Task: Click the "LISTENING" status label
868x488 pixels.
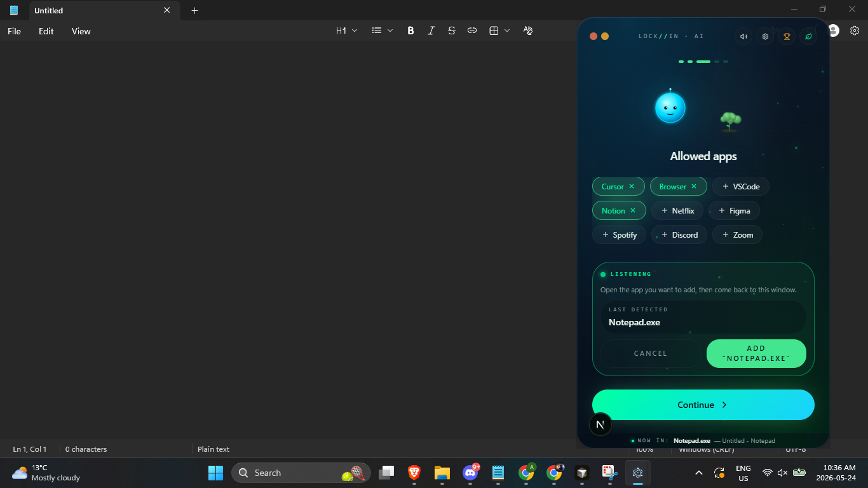Action: click(631, 274)
